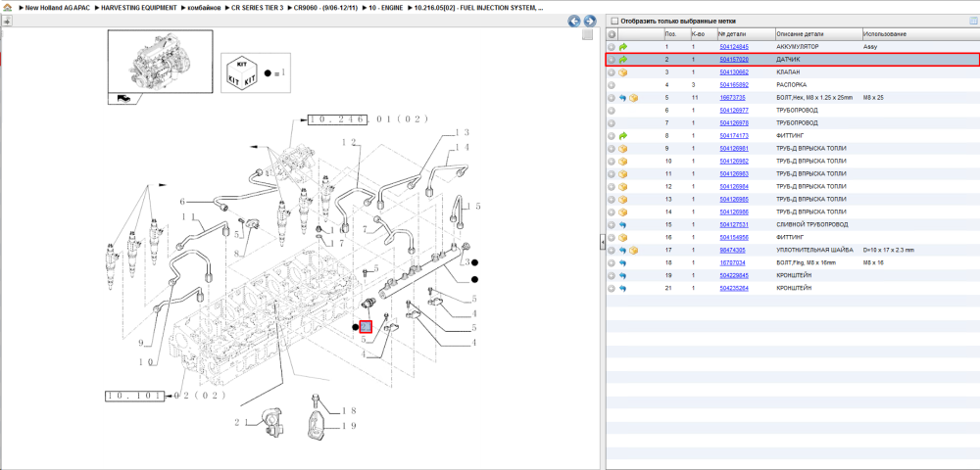The width and height of the screenshot is (980, 470).
Task: Click callout number 13 in the diagram
Action: coord(462,132)
